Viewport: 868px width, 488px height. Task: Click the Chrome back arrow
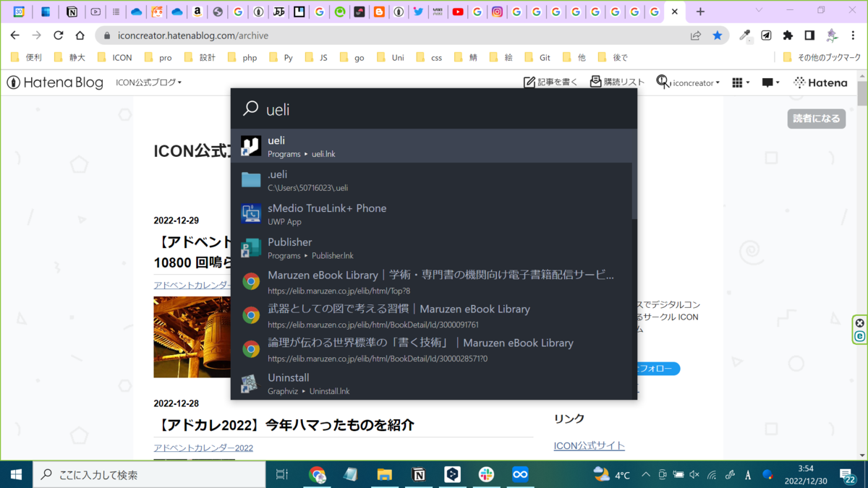pos(15,35)
